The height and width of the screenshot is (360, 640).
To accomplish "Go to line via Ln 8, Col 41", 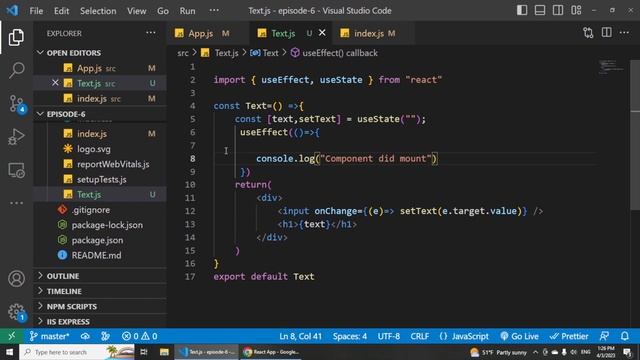I will click(300, 336).
